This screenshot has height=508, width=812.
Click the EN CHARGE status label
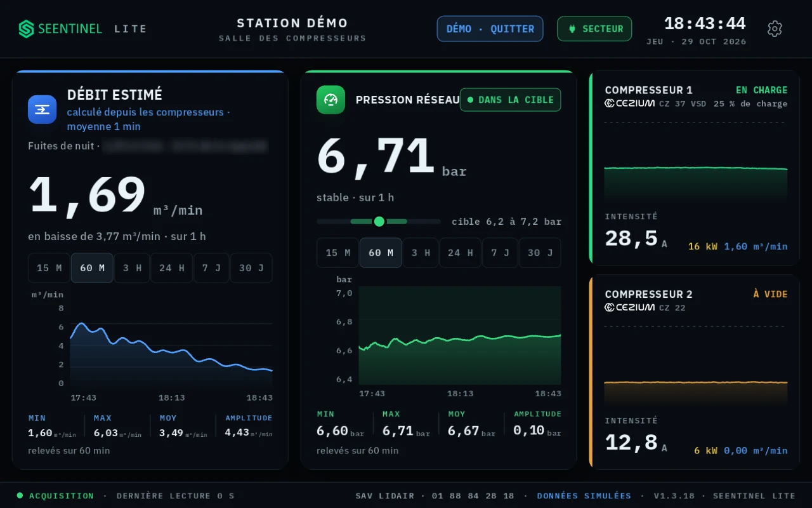762,90
